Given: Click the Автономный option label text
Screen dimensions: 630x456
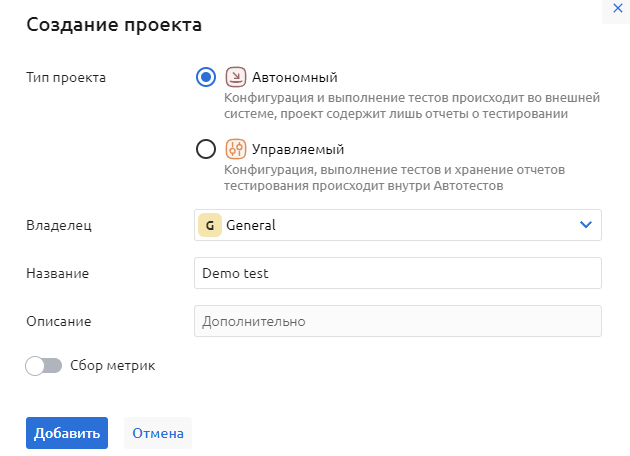Looking at the screenshot, I should (295, 77).
